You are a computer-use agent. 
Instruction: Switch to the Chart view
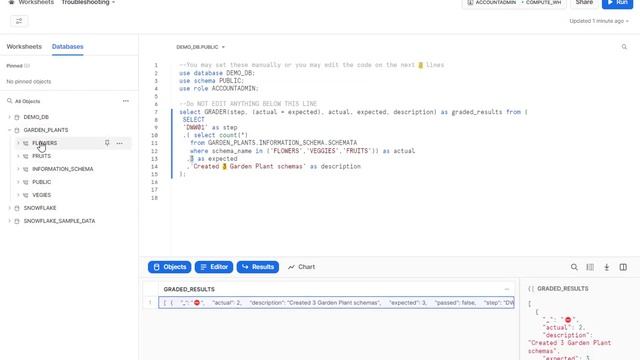(x=302, y=267)
